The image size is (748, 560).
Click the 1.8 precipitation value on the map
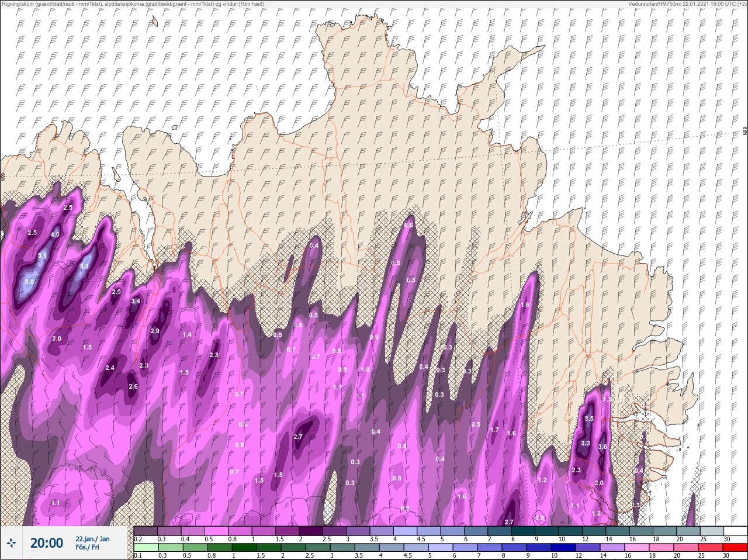(278, 475)
